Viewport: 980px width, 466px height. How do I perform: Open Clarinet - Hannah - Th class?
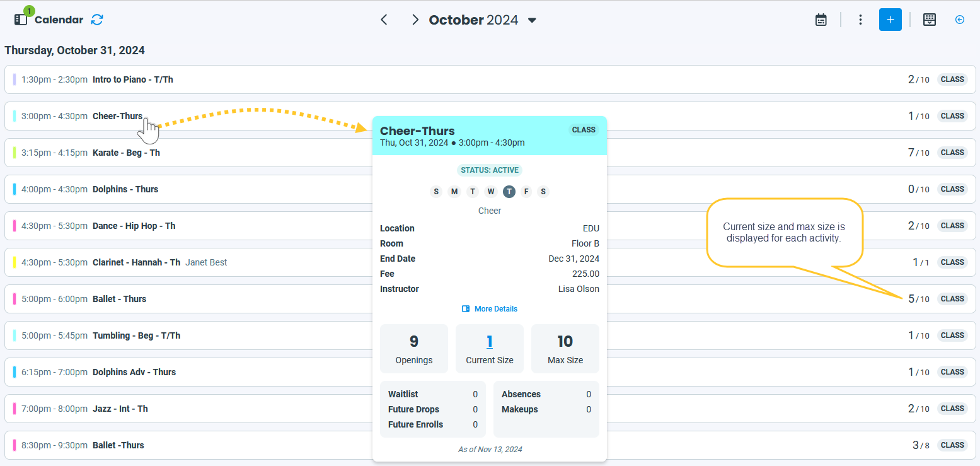click(x=490, y=262)
